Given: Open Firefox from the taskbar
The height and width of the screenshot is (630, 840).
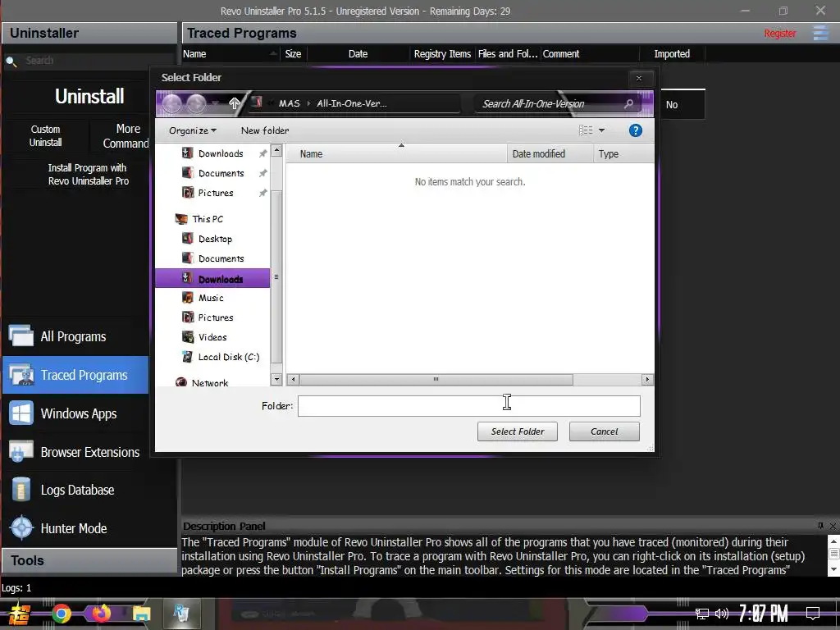Looking at the screenshot, I should tap(101, 614).
